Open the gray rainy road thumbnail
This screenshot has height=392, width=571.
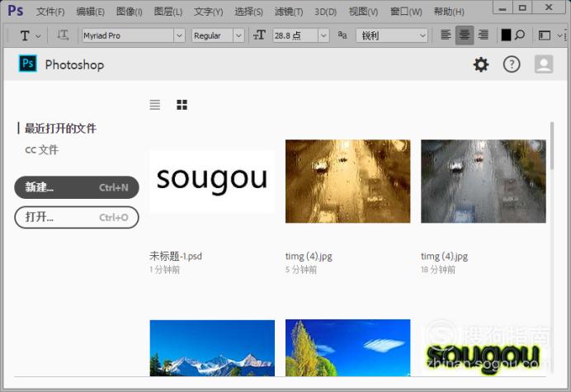[x=484, y=181]
